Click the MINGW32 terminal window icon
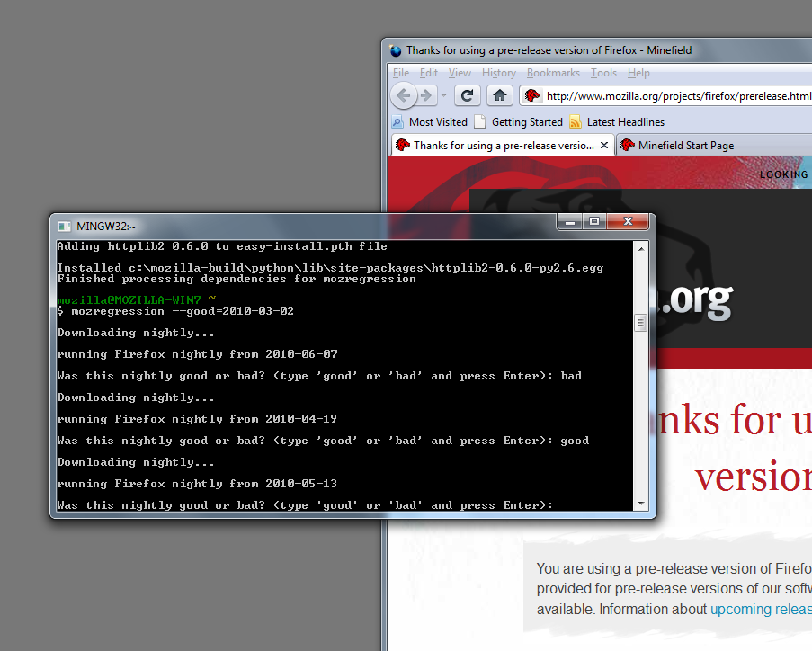Screen dimensions: 812x651 pyautogui.click(x=64, y=227)
